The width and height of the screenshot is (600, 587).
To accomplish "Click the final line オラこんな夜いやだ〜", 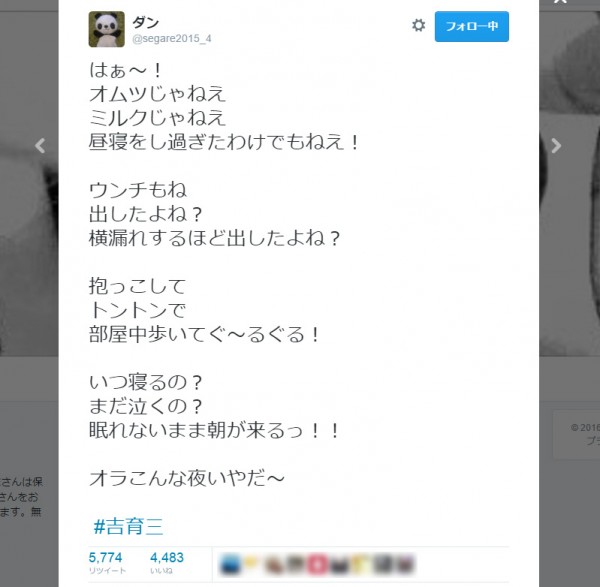I will (187, 478).
